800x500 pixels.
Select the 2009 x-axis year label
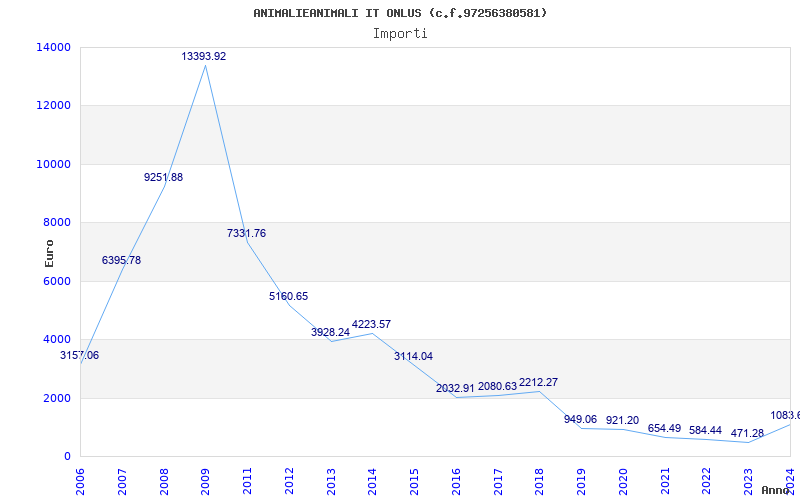pos(206,482)
